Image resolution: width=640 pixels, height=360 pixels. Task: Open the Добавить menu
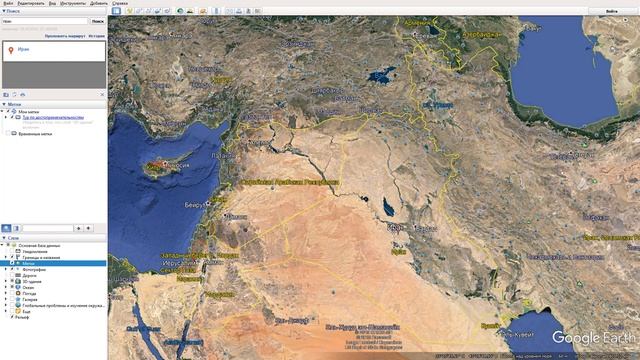99,3
